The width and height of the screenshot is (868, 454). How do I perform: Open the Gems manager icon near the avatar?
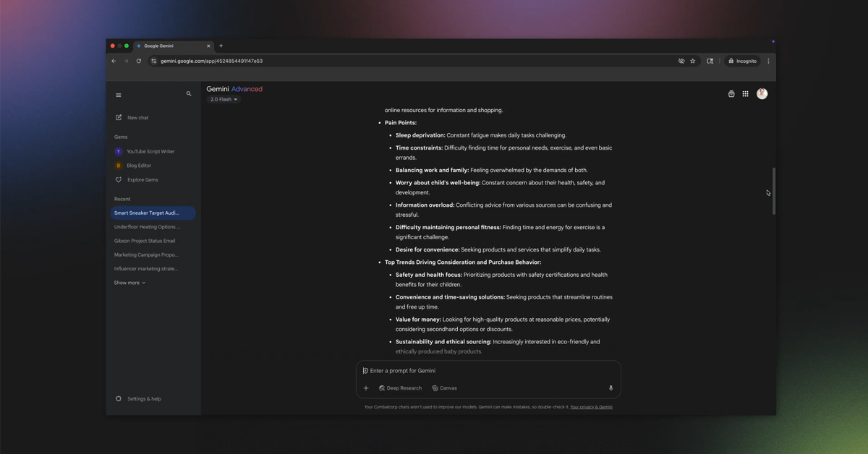[731, 94]
